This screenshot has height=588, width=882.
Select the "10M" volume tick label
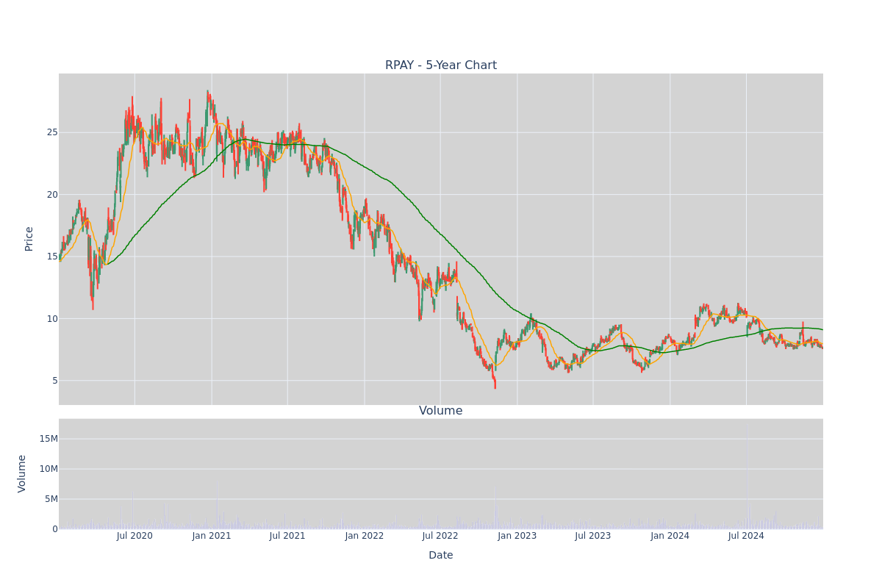click(x=49, y=469)
